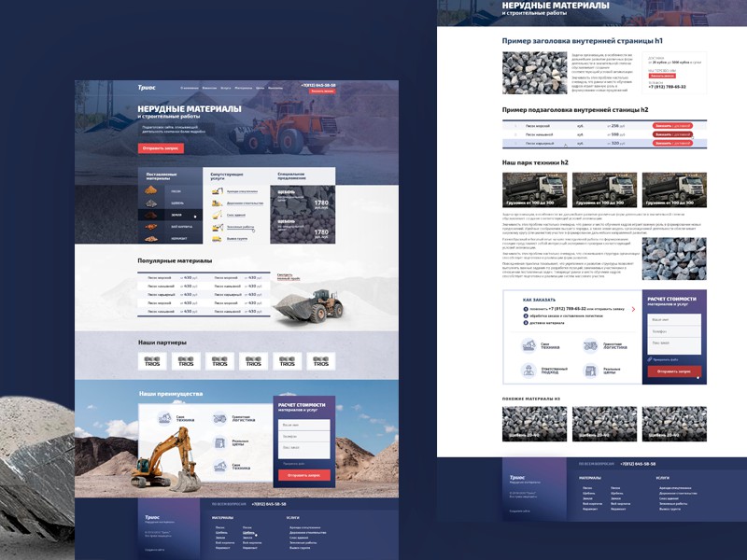The height and width of the screenshot is (560, 747).
Task: Open the bottom Щебень 1780 special offer card
Action: coord(303,230)
